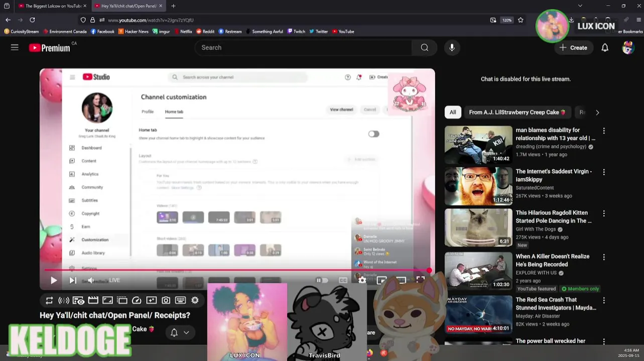Select the 'All' filter chip
This screenshot has height=361, width=644.
point(453,112)
